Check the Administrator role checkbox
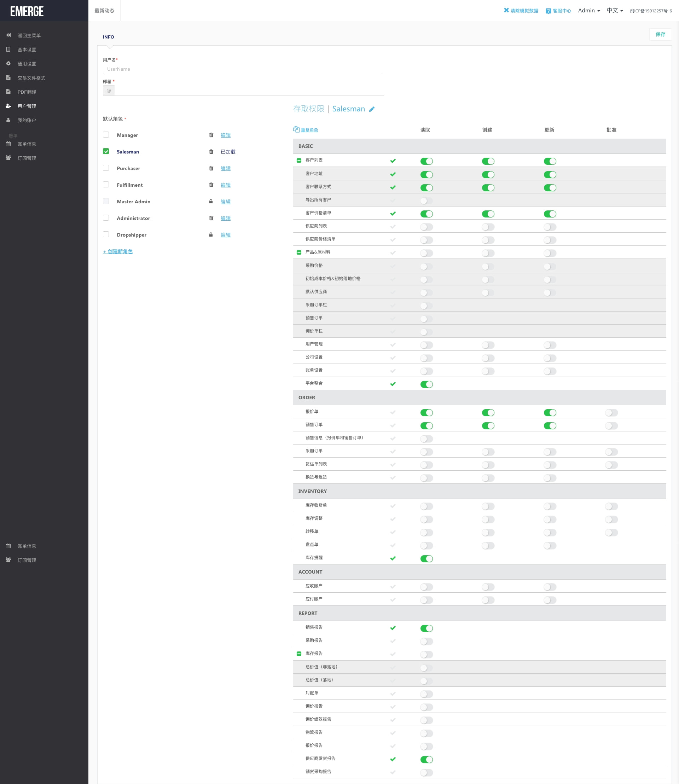The width and height of the screenshot is (679, 784). [x=106, y=217]
